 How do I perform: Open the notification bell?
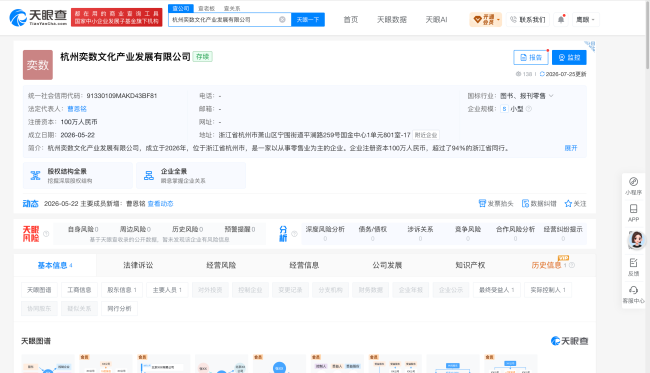click(x=561, y=19)
